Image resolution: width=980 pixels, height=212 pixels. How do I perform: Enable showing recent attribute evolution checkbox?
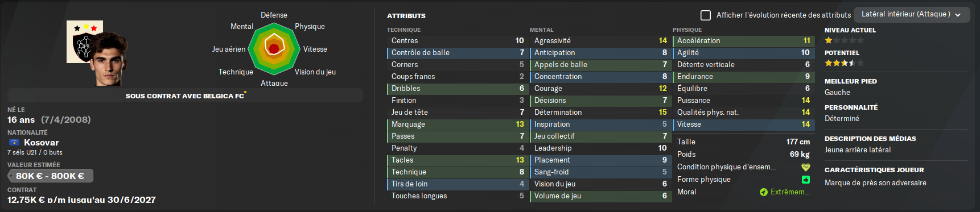(706, 15)
